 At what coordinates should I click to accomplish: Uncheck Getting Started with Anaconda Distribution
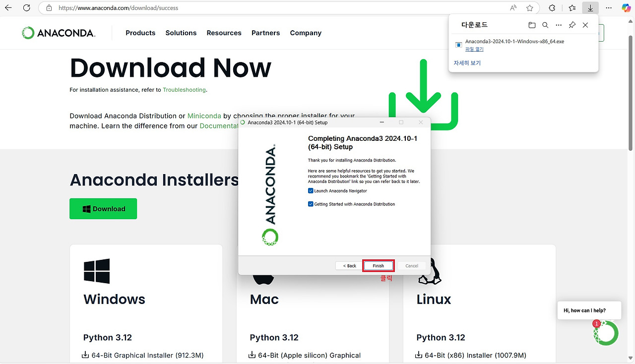311,204
